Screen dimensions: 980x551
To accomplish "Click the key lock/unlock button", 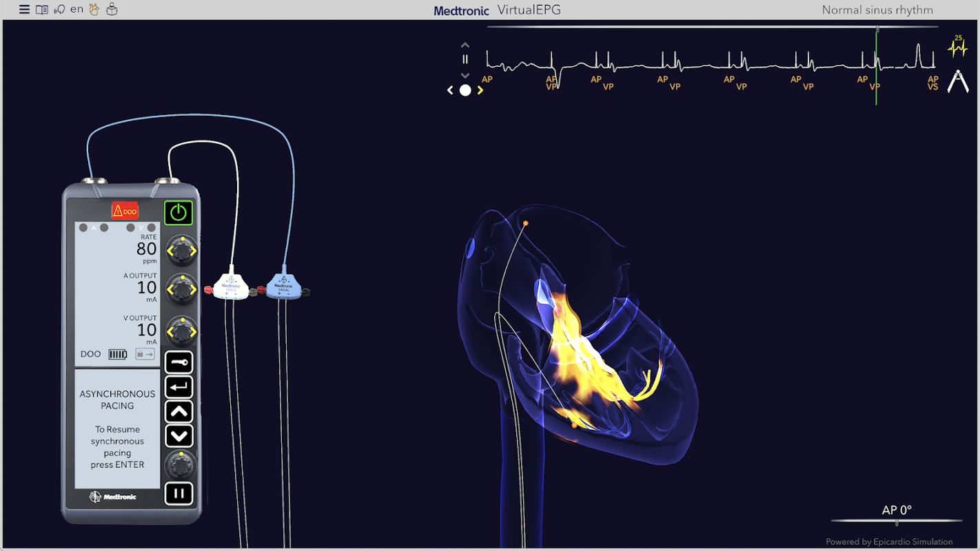I will [x=179, y=362].
